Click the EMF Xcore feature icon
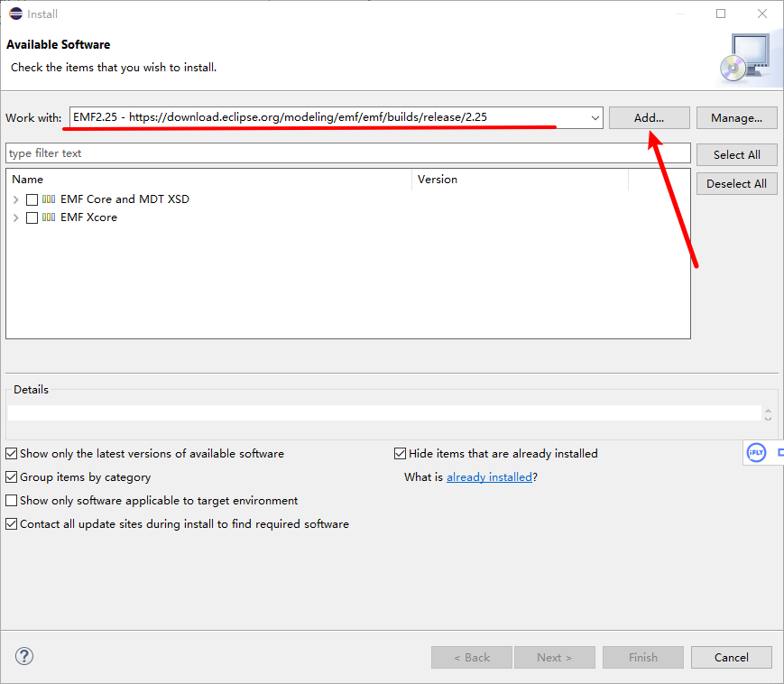This screenshot has width=784, height=684. (x=49, y=217)
